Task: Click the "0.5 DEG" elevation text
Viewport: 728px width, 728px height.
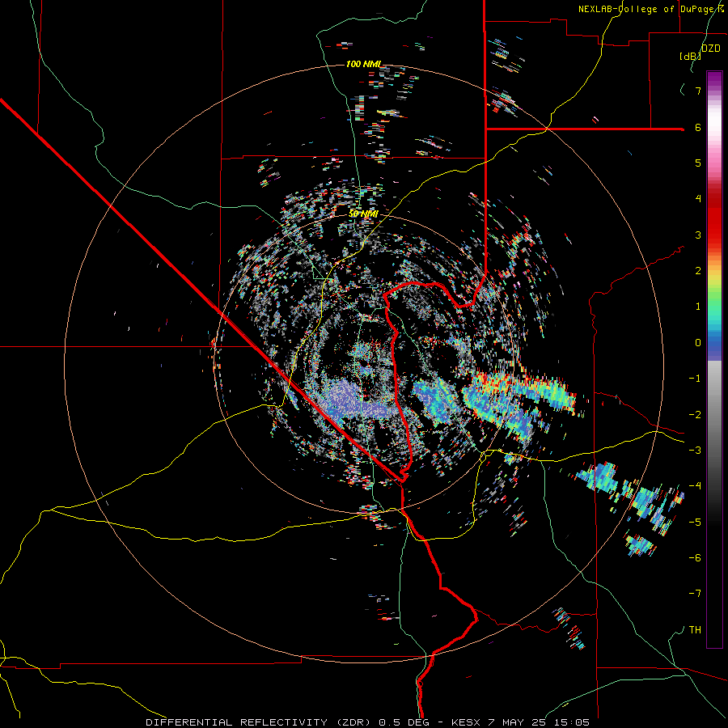Action: click(x=405, y=722)
